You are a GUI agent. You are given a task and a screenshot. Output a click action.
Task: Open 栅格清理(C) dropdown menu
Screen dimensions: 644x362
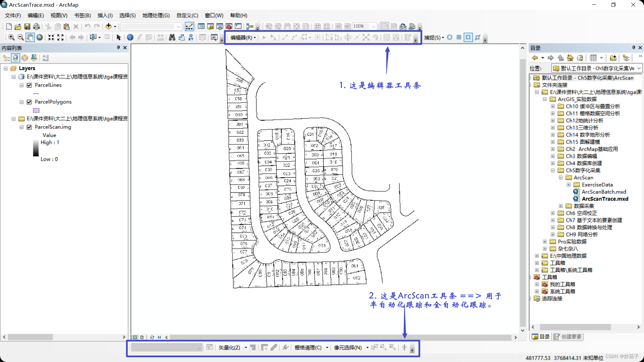click(x=311, y=348)
